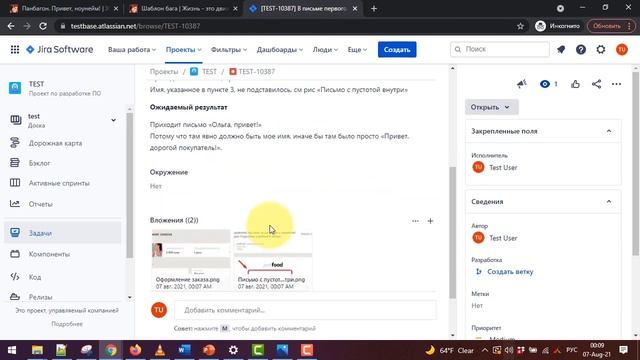Expand Дашборды dropdown menu
The width and height of the screenshot is (640, 360).
(280, 49)
